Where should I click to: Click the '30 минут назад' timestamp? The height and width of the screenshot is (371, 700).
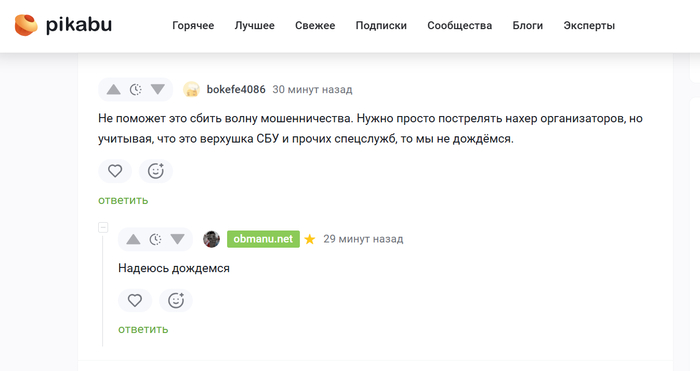312,89
